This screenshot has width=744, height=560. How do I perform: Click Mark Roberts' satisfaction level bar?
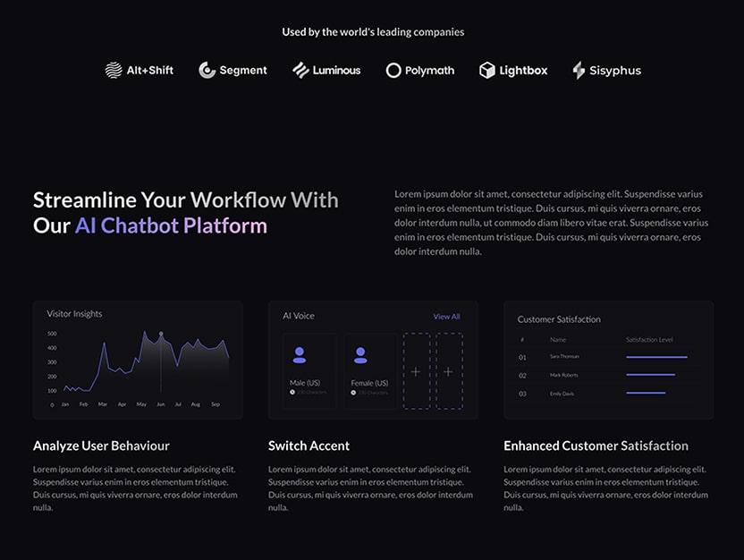point(650,375)
